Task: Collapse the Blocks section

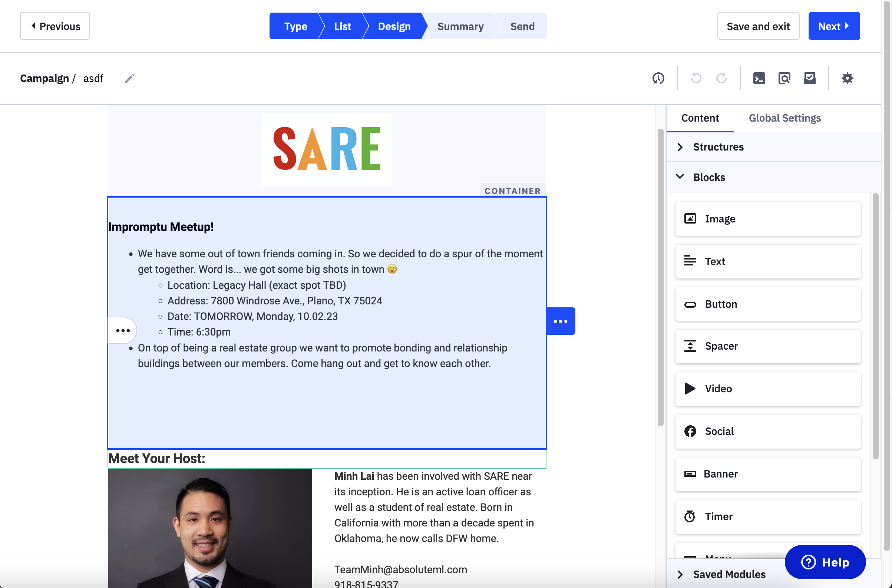Action: tap(708, 177)
